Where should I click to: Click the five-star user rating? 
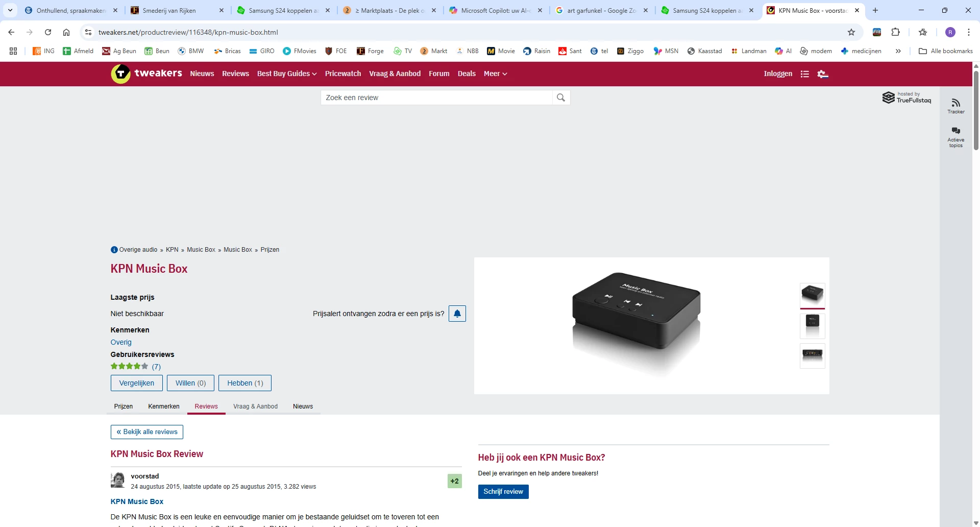pyautogui.click(x=130, y=366)
